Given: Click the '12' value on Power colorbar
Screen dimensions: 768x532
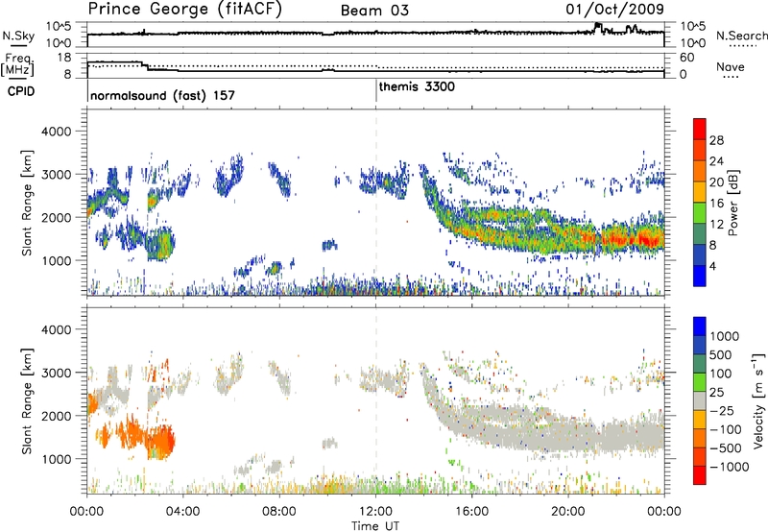Looking at the screenshot, I should (716, 225).
